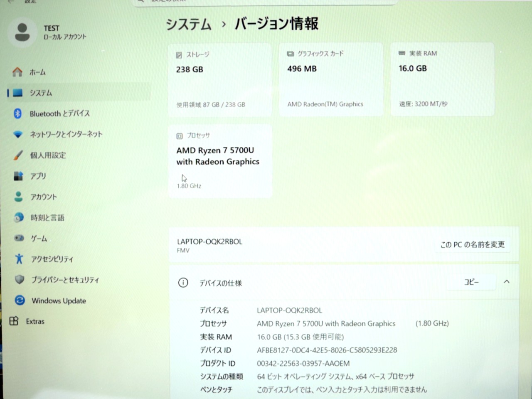
Task: Click the プロセッサ AMD Ryzen card
Action: coord(220,160)
